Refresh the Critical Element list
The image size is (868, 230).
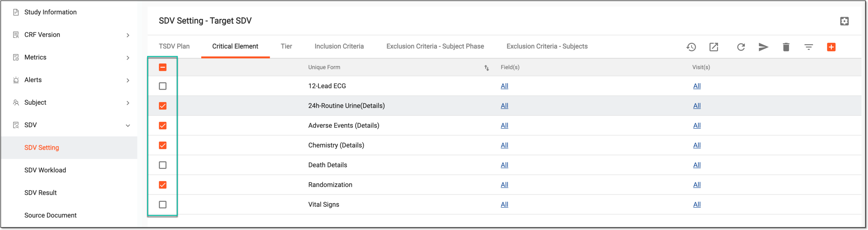click(x=741, y=47)
